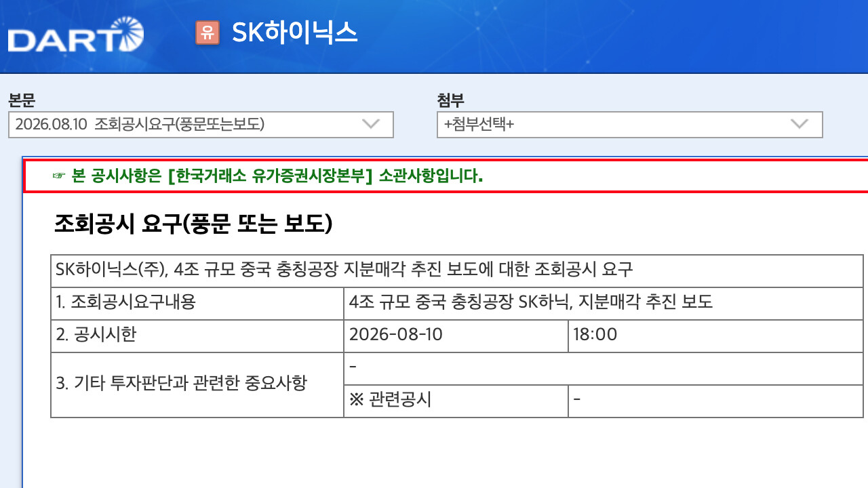
Task: Click the 2. 공시시한 cell
Action: pyautogui.click(x=197, y=335)
